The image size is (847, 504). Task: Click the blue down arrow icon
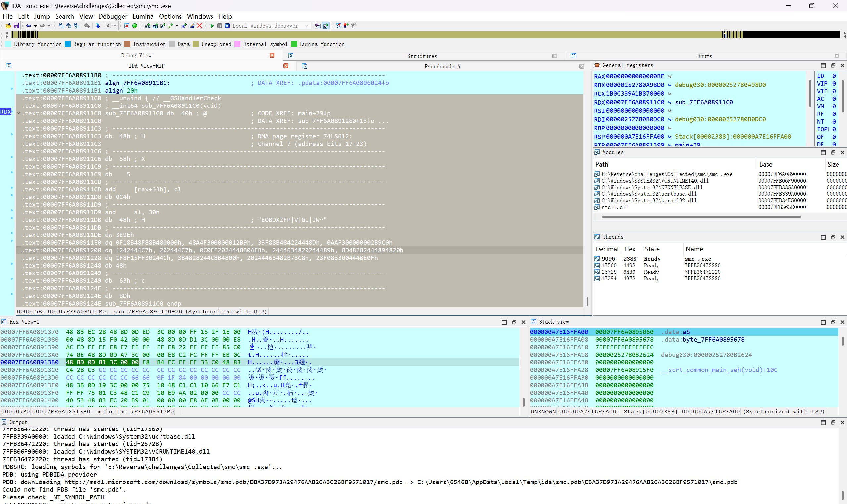click(x=98, y=26)
